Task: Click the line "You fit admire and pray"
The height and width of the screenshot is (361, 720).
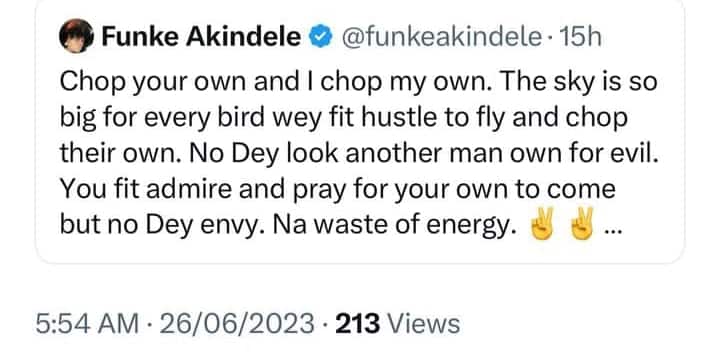Action: [x=338, y=190]
